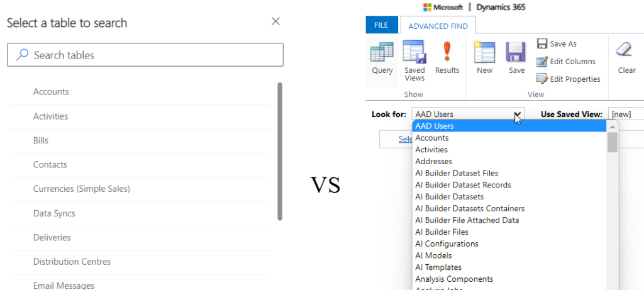
Task: Pick AI Builder Datasets Containers
Action: click(509, 209)
